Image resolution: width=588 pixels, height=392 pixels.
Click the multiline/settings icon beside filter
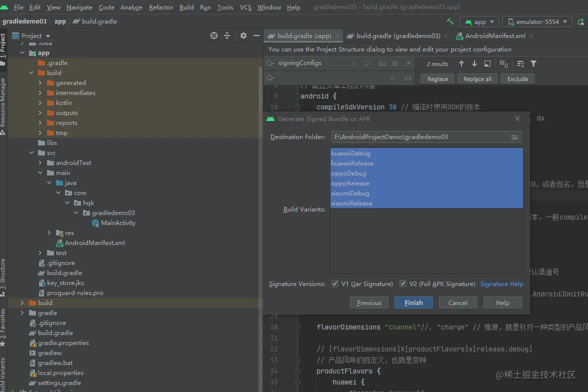(x=520, y=64)
